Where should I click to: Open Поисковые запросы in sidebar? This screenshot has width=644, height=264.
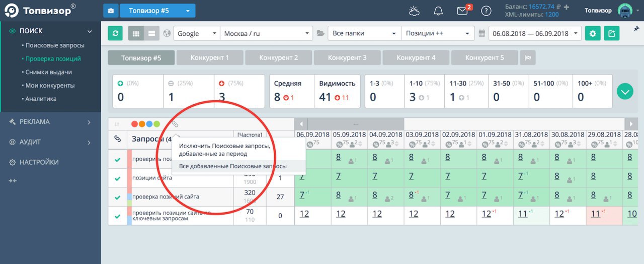[x=55, y=45]
